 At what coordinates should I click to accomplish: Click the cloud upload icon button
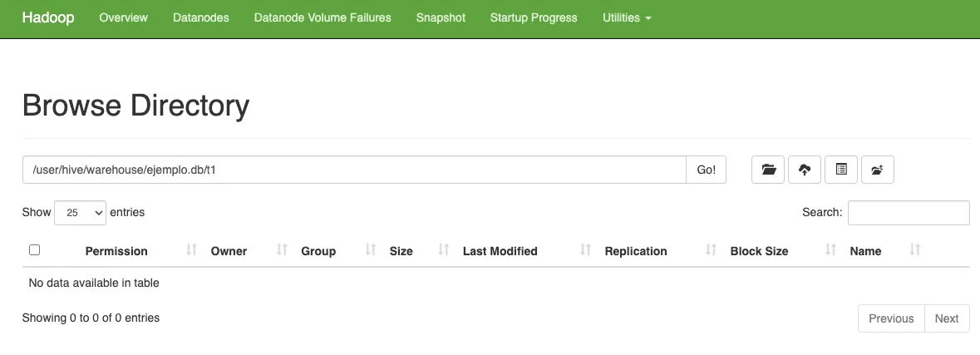[x=805, y=170]
